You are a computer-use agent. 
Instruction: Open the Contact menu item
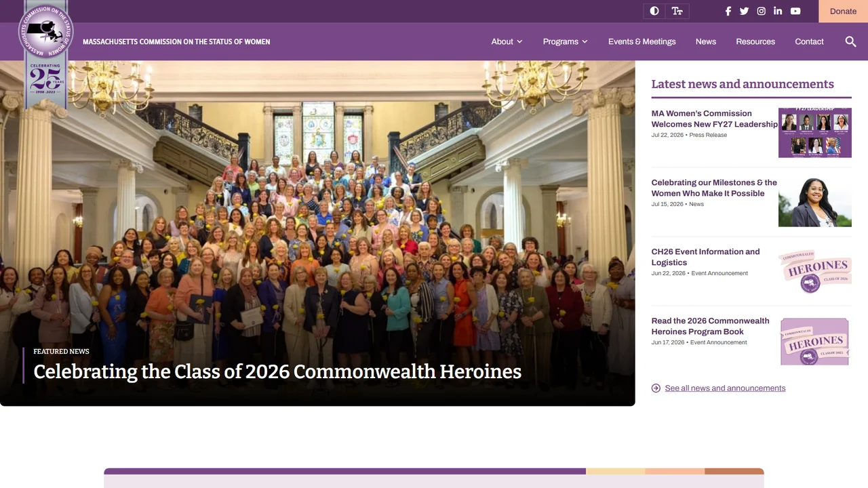pyautogui.click(x=810, y=41)
